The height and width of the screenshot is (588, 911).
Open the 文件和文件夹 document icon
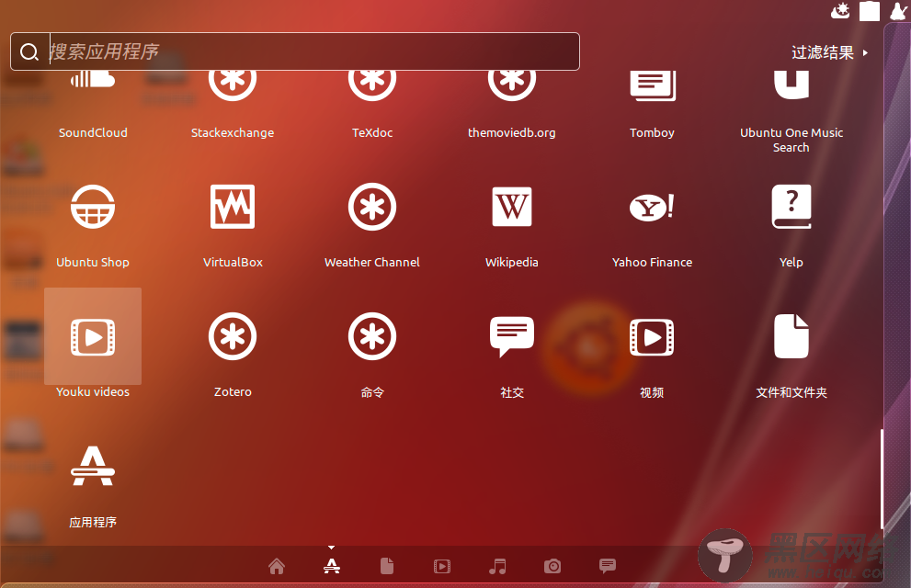click(x=791, y=336)
